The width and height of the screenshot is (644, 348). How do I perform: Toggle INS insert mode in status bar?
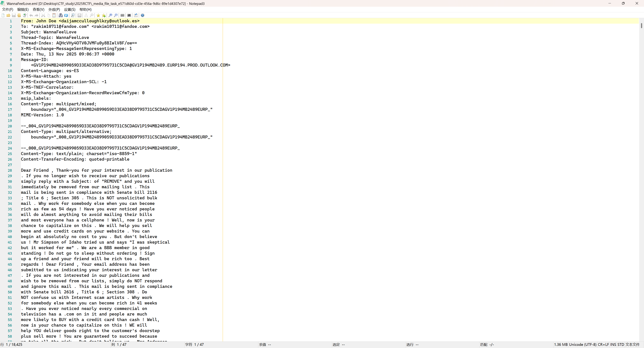pos(613,344)
